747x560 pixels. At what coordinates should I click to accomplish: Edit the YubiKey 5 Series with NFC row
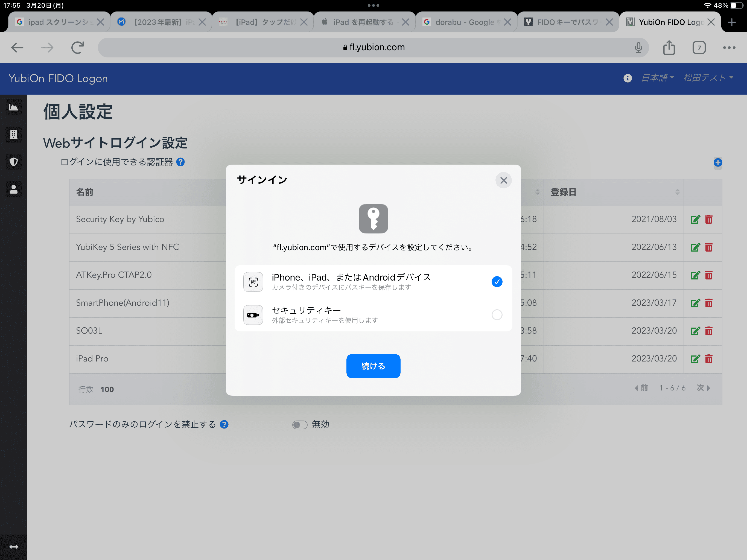pos(695,247)
